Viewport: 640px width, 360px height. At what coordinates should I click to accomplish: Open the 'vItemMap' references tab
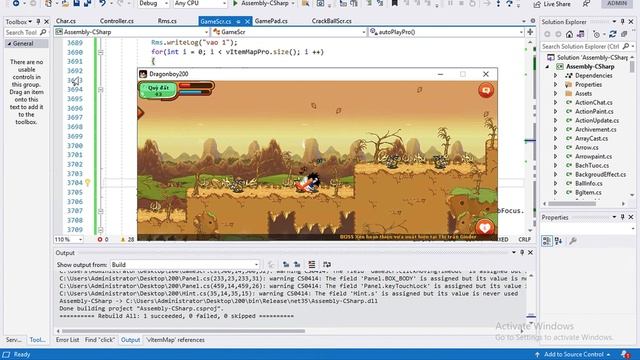point(175,340)
